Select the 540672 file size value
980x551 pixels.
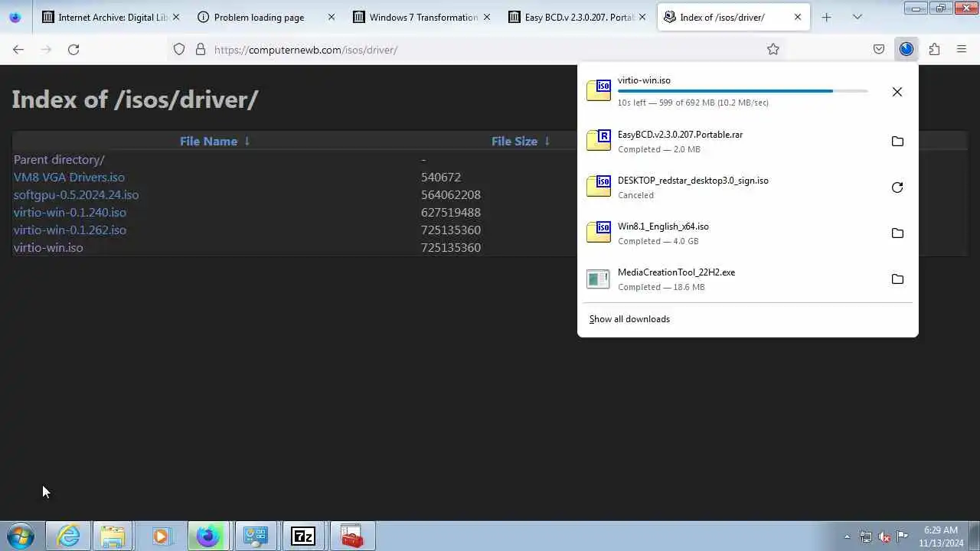(x=441, y=177)
